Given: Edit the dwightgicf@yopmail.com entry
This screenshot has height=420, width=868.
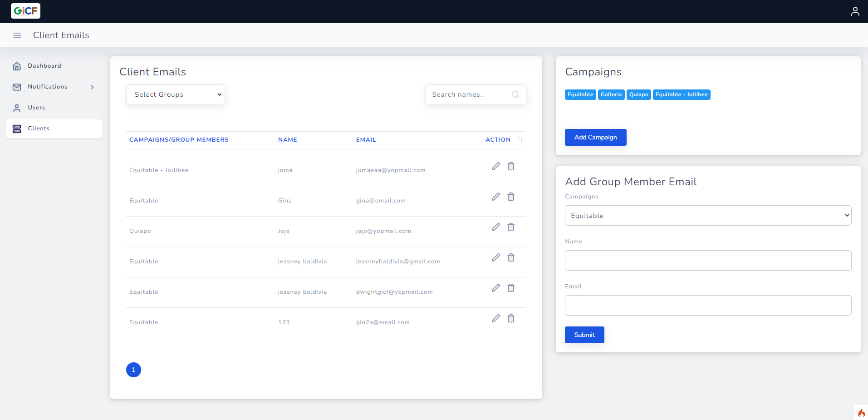Looking at the screenshot, I should 495,288.
